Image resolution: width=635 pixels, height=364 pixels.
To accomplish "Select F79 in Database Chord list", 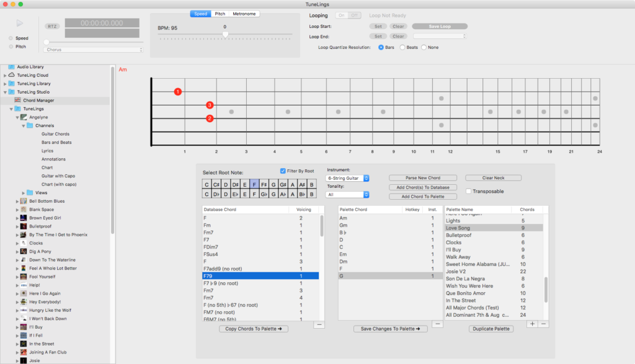I will coord(260,276).
